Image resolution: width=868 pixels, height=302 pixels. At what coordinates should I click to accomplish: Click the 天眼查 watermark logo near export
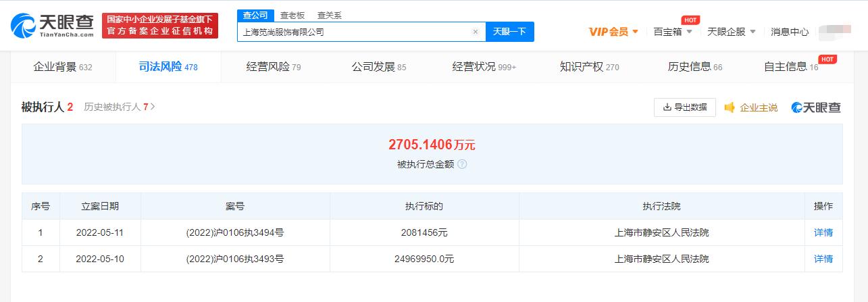(816, 107)
